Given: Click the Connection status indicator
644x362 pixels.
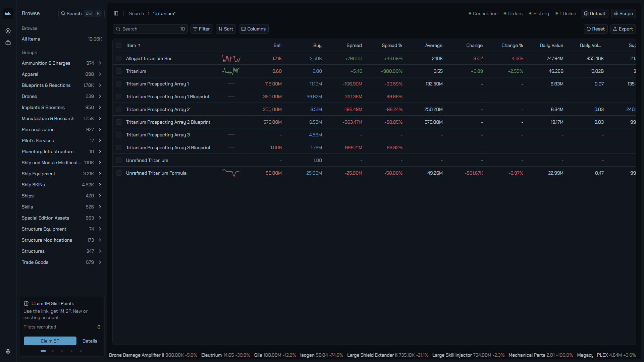Looking at the screenshot, I should point(483,13).
